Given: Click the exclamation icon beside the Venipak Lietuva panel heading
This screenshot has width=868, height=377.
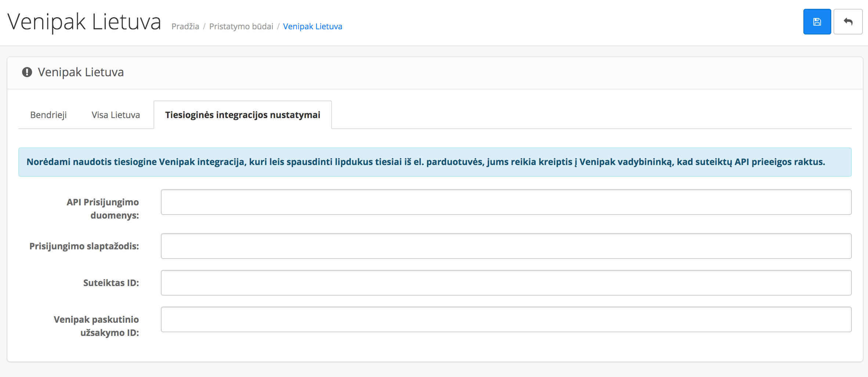Looking at the screenshot, I should (27, 72).
